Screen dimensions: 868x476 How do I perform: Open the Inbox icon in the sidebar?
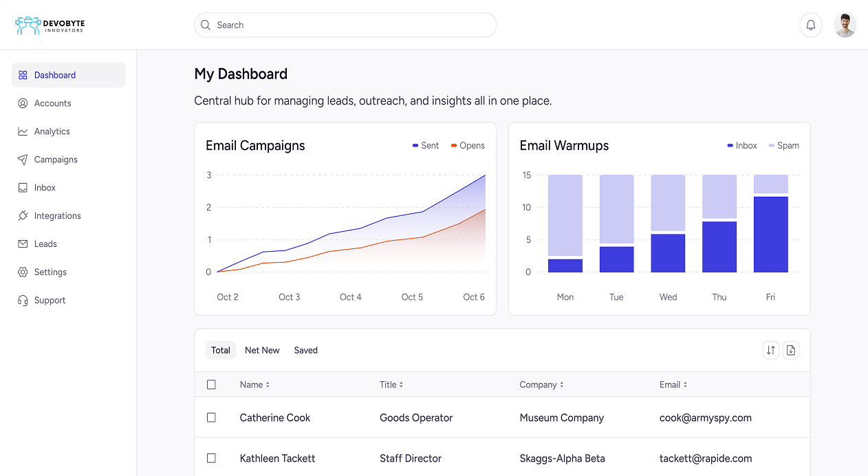pyautogui.click(x=21, y=187)
